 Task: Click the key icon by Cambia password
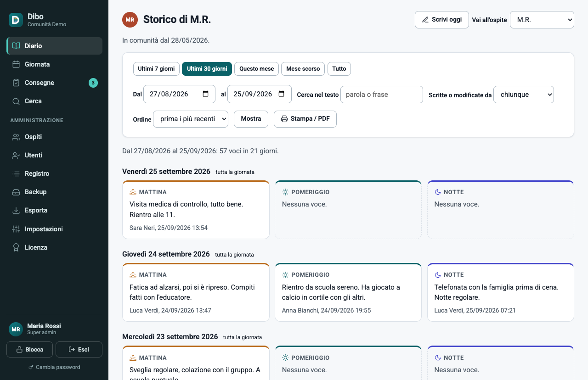point(31,367)
